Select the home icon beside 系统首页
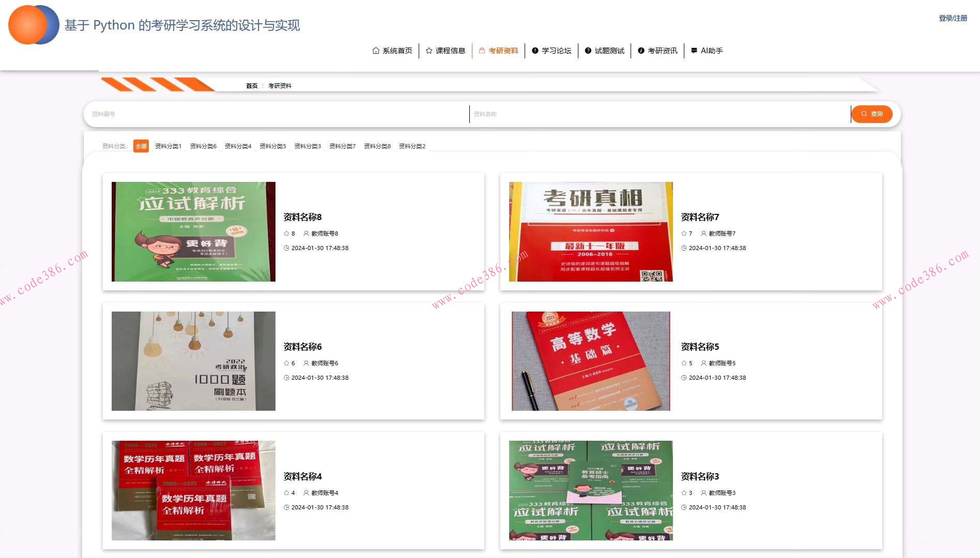 point(375,50)
